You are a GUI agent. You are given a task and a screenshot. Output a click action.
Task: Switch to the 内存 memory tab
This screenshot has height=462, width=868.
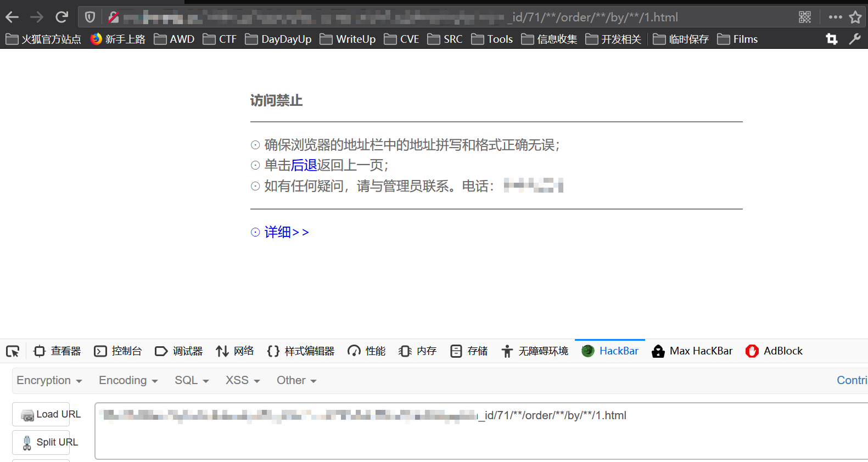(x=417, y=351)
